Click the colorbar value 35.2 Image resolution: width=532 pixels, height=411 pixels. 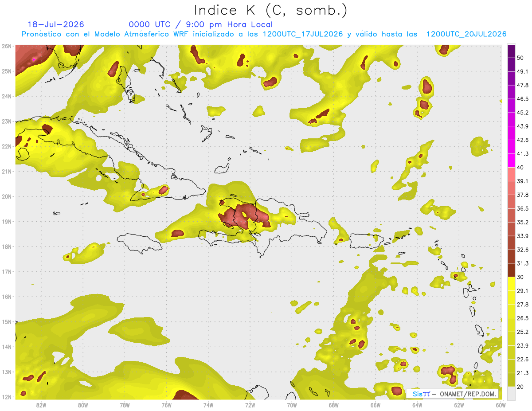523,222
